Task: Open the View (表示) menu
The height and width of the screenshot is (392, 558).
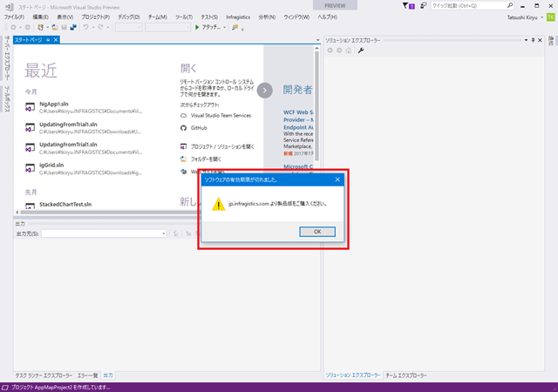Action: pos(65,17)
